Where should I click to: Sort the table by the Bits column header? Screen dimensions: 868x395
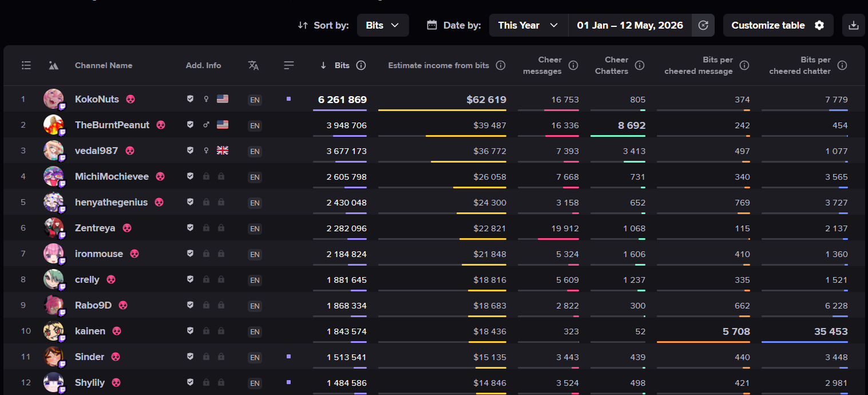342,65
